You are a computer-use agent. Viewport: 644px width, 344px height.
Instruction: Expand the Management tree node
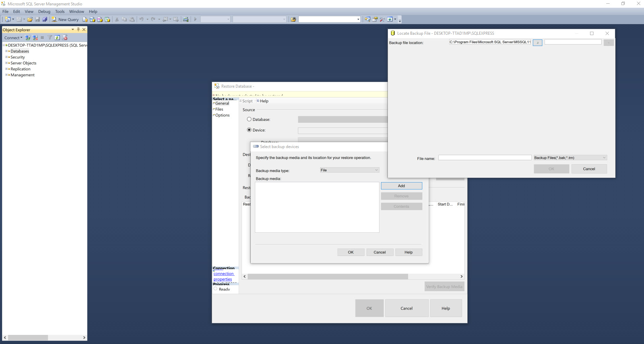click(x=6, y=75)
